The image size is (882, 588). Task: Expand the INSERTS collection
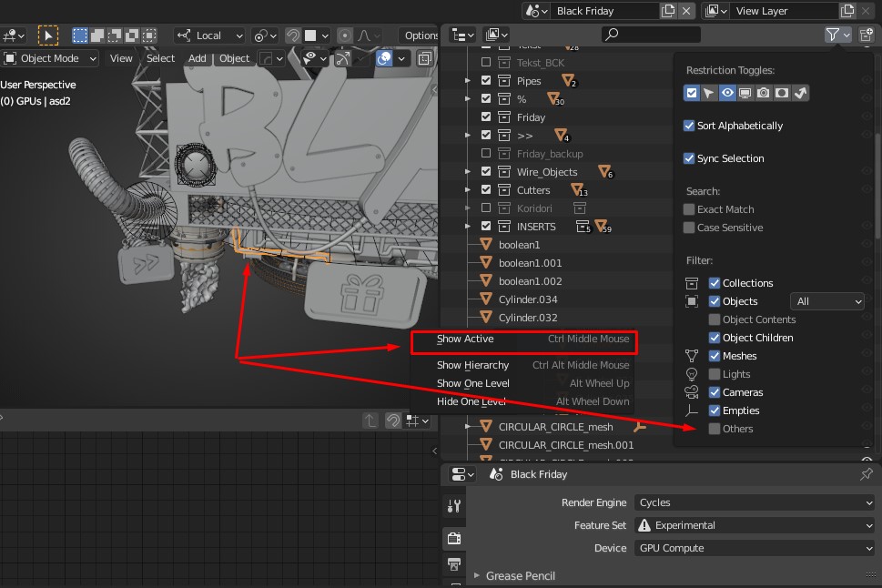click(x=468, y=227)
